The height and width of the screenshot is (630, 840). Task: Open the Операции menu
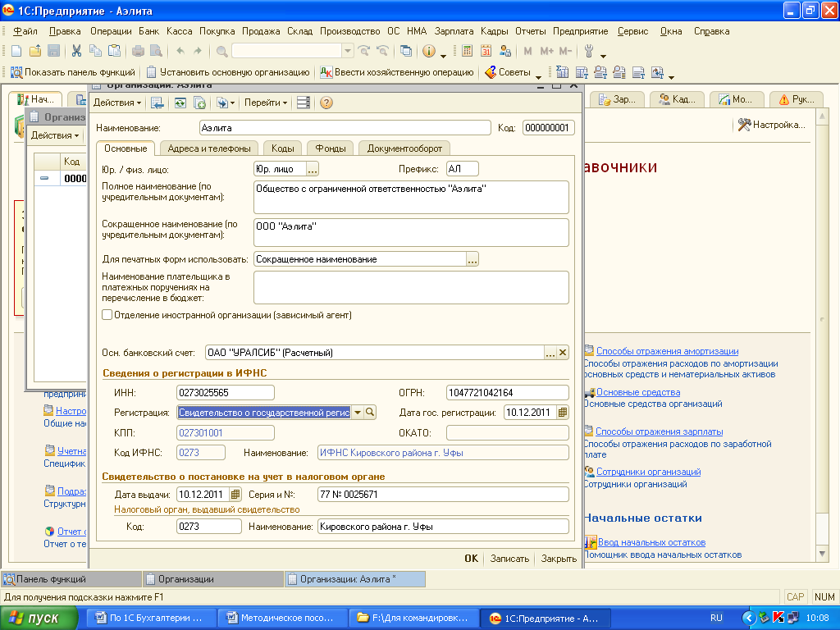click(x=111, y=31)
